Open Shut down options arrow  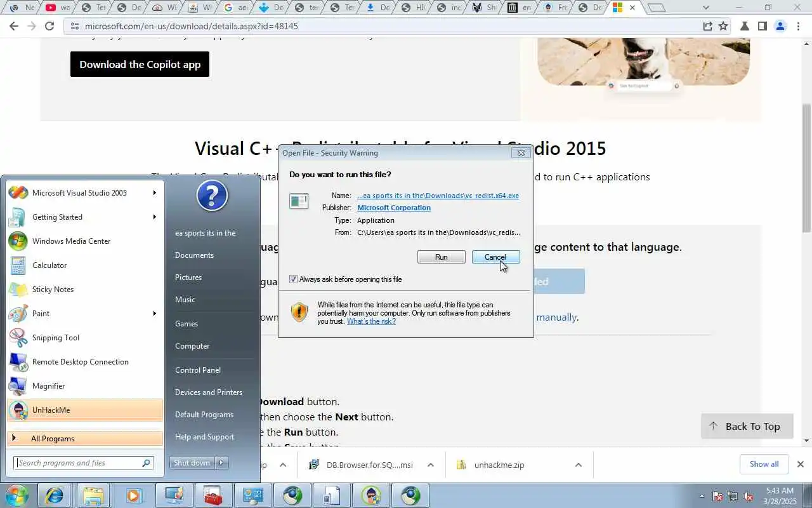coord(222,463)
